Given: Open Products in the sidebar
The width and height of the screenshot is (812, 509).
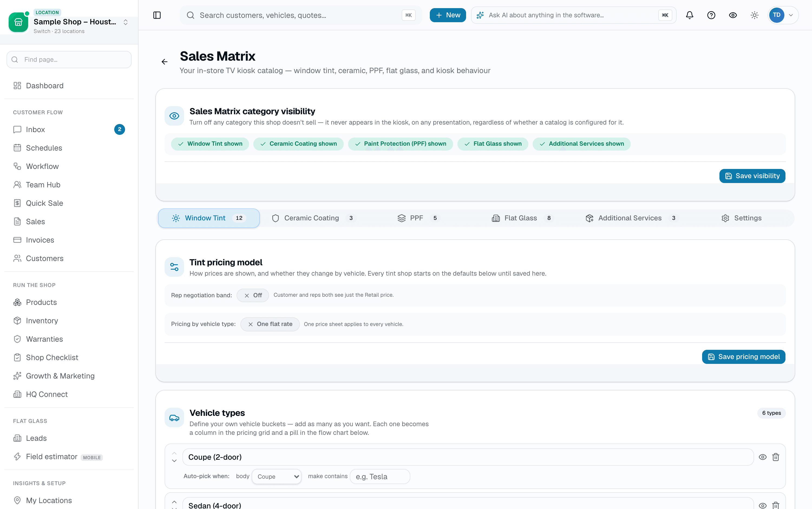Looking at the screenshot, I should (69, 302).
